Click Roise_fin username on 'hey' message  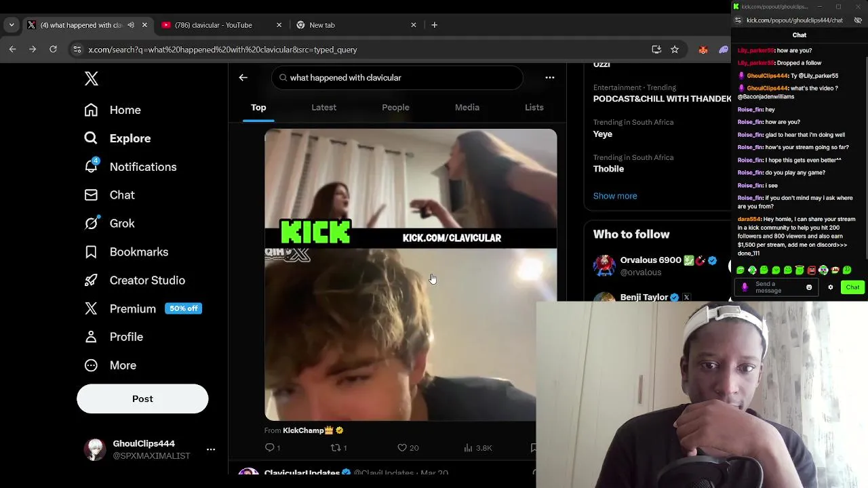click(750, 110)
